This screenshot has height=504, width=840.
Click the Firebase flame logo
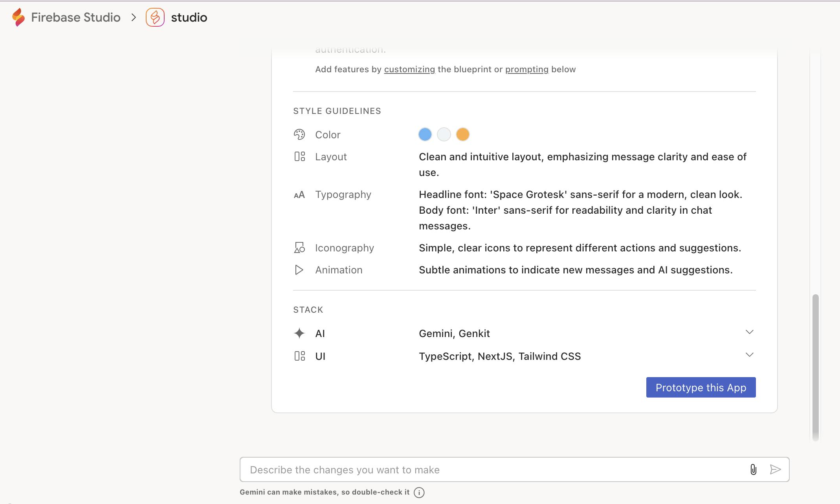tap(18, 17)
